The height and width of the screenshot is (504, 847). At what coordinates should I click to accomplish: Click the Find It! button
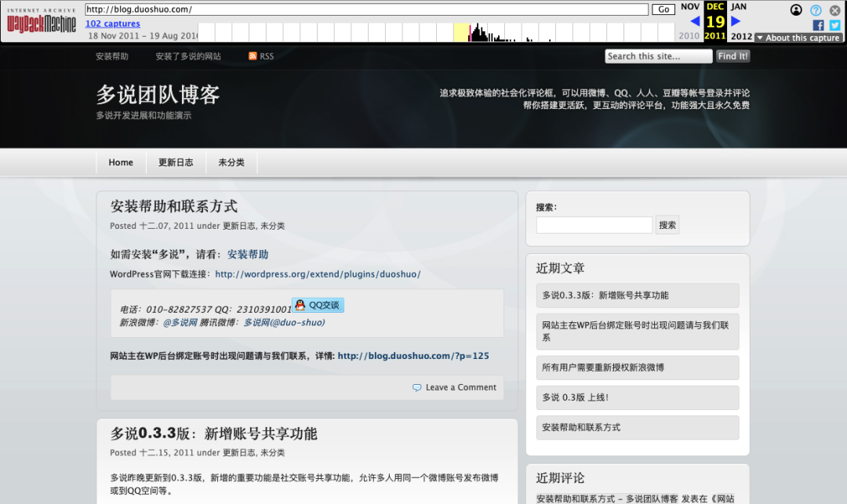pyautogui.click(x=732, y=56)
